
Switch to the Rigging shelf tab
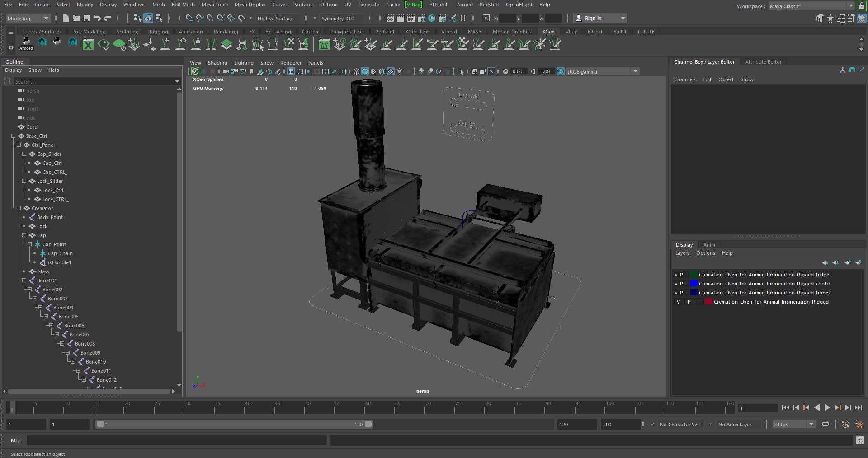159,32
